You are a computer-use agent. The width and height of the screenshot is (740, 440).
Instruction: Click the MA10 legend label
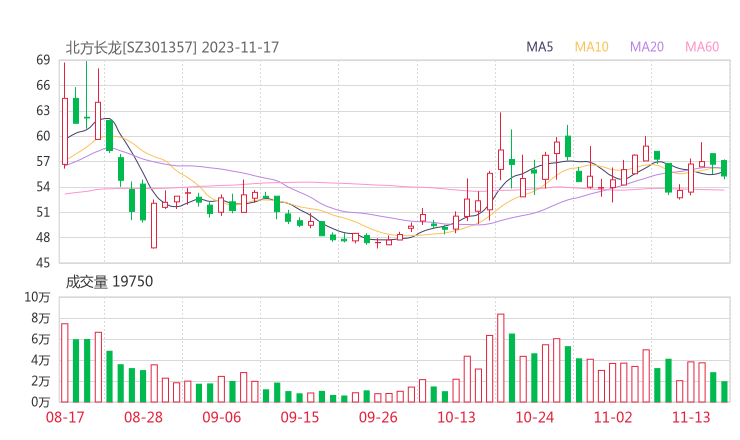click(591, 47)
